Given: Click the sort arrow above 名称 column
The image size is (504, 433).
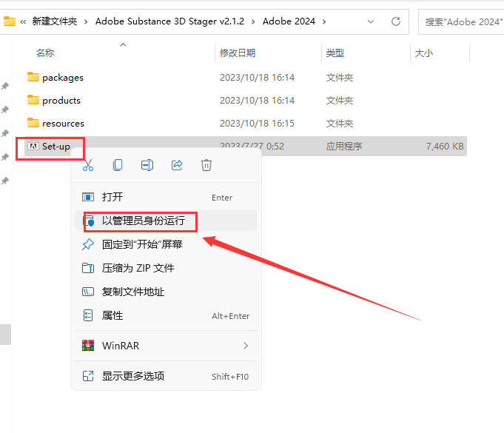Looking at the screenshot, I should (123, 44).
